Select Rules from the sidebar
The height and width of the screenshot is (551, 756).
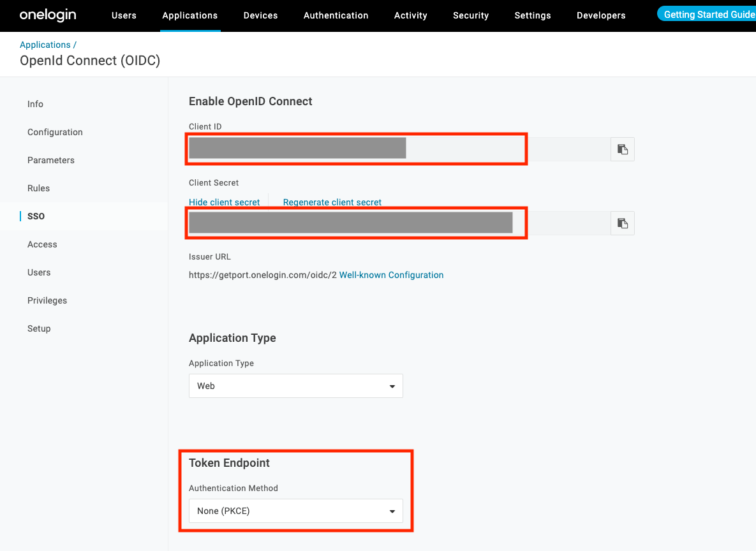pyautogui.click(x=38, y=188)
